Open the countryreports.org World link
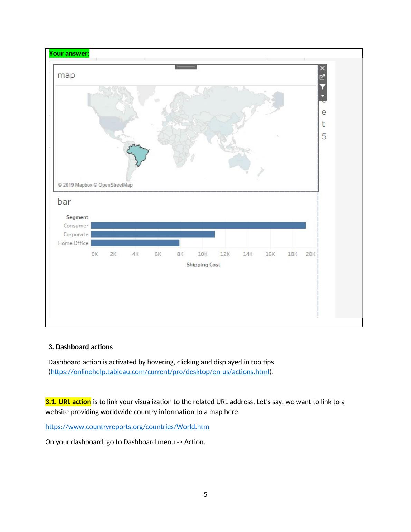Image resolution: width=411 pixels, height=532 pixels. (x=127, y=427)
